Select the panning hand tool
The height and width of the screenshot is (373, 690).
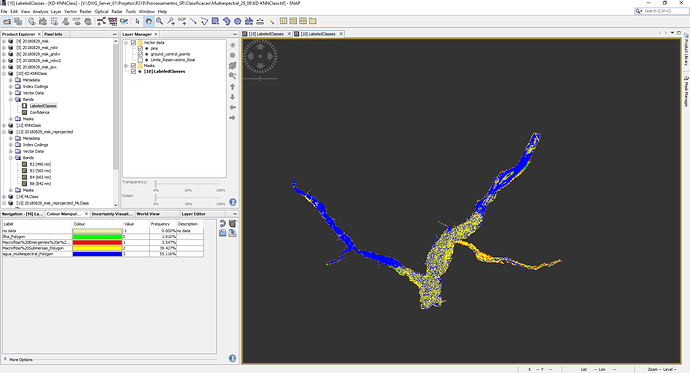click(x=149, y=21)
